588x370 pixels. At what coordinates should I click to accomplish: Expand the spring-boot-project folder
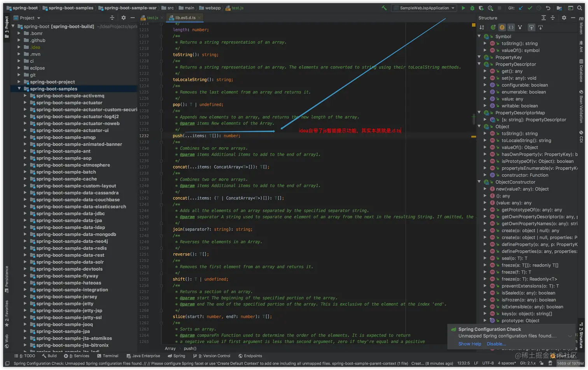(19, 82)
